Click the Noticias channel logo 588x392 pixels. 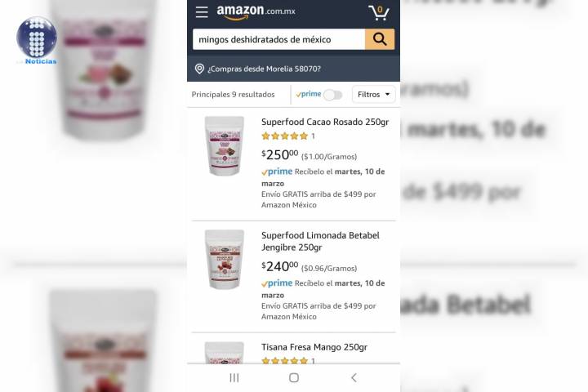pos(37,41)
